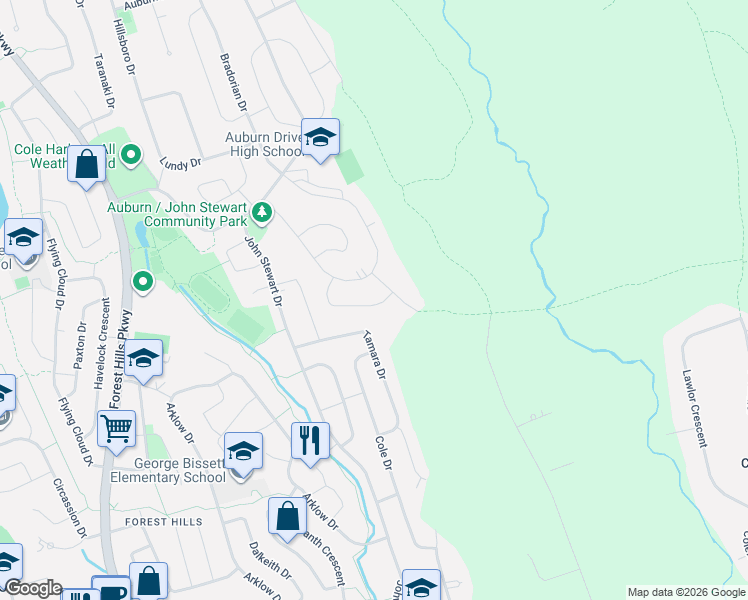Click the George Bissett Elementary School marker
The image size is (748, 600).
(x=243, y=453)
